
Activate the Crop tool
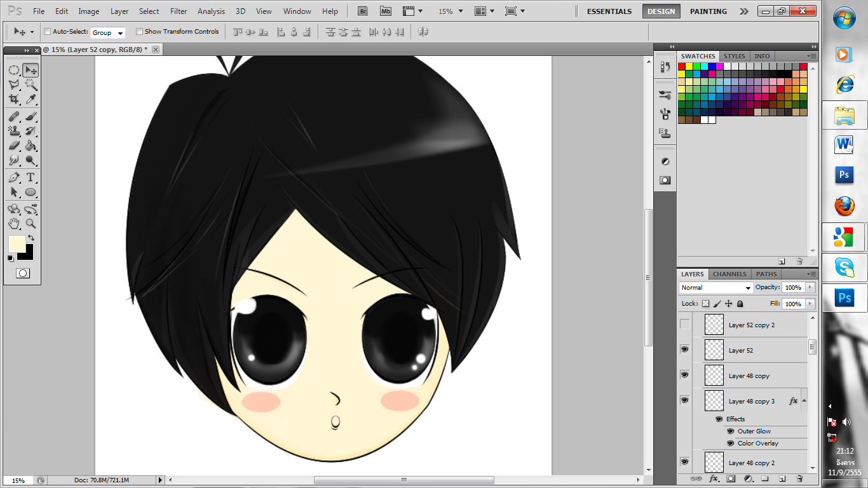[x=14, y=99]
